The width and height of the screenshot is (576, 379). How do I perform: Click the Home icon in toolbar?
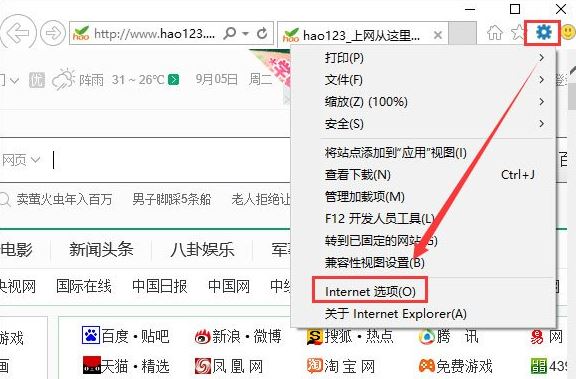[495, 33]
